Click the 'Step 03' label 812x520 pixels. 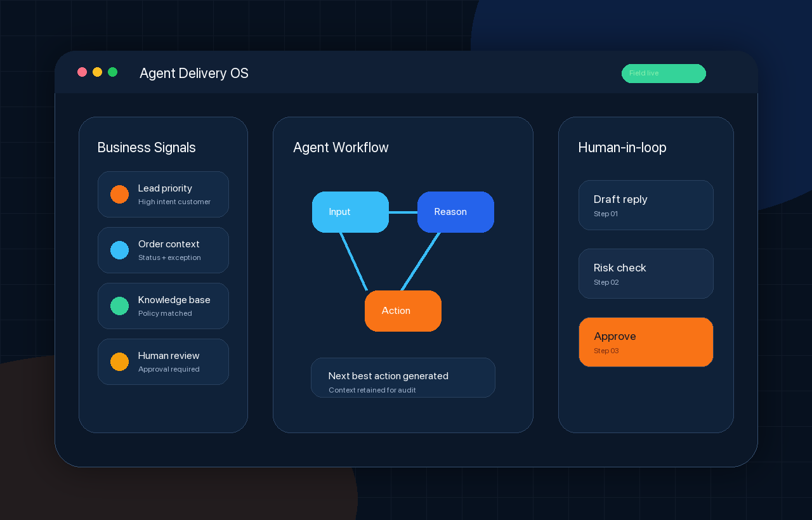[x=606, y=351]
